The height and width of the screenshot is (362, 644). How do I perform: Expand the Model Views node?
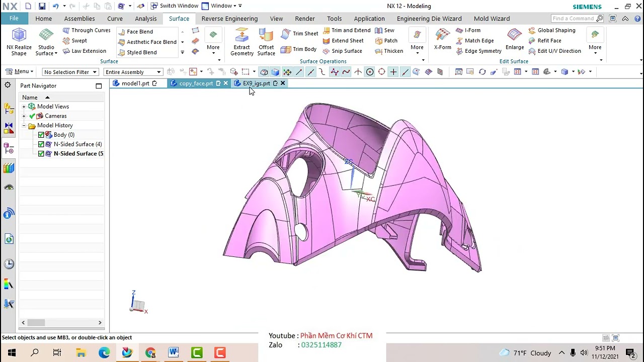tap(24, 107)
